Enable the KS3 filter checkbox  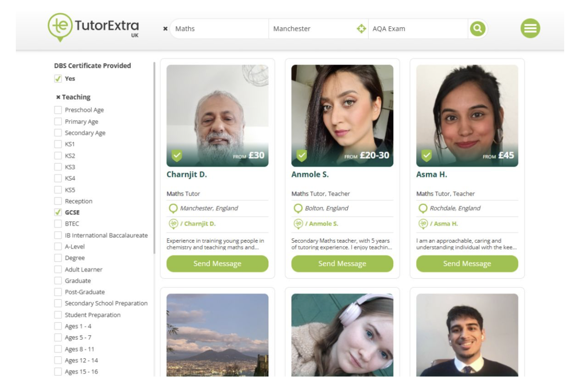(58, 167)
